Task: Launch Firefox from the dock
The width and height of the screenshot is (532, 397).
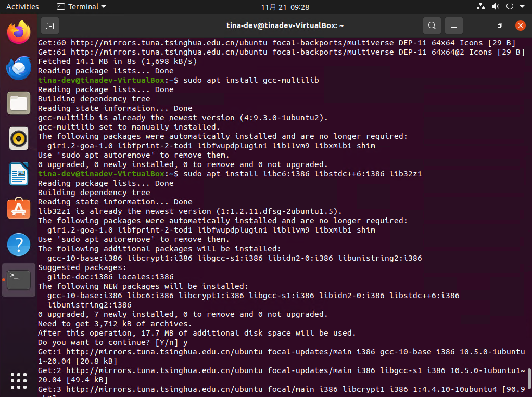Action: (19, 32)
